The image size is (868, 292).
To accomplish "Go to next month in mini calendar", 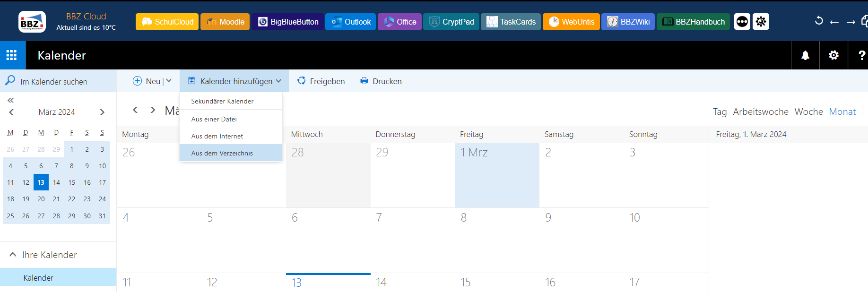I will (102, 112).
